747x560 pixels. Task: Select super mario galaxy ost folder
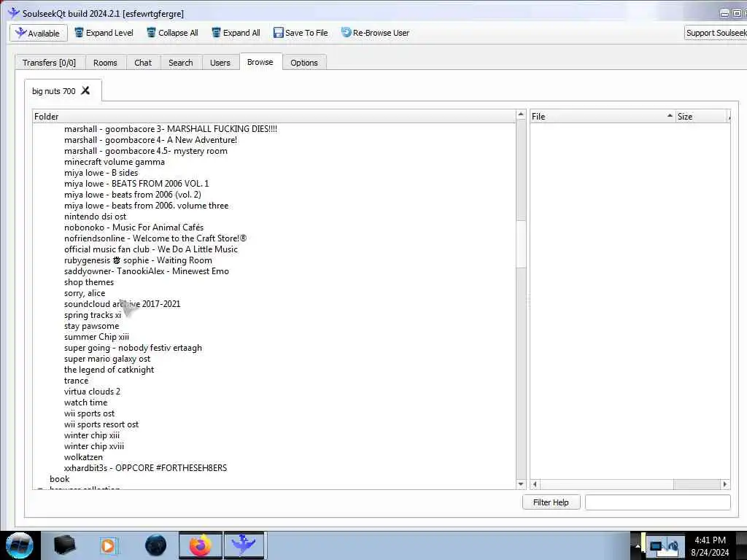tap(107, 359)
